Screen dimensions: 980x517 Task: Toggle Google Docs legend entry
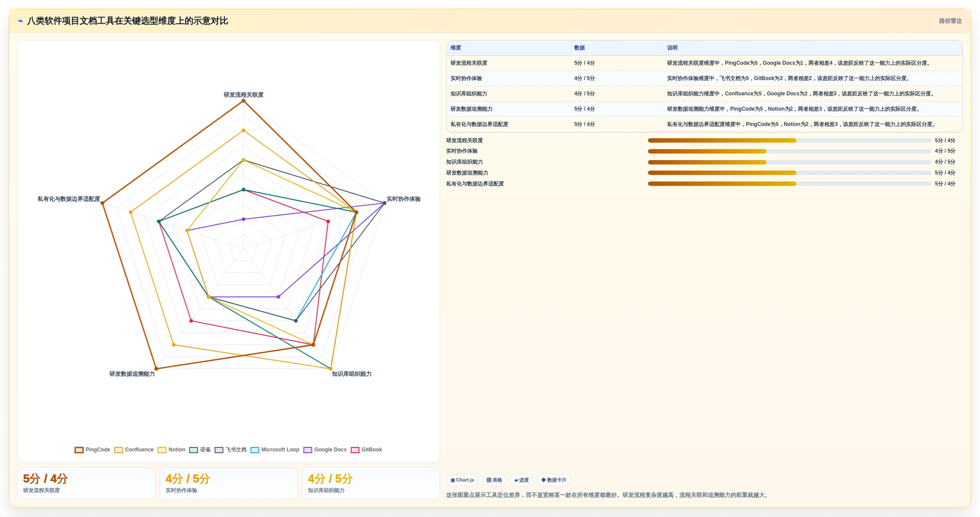point(325,450)
